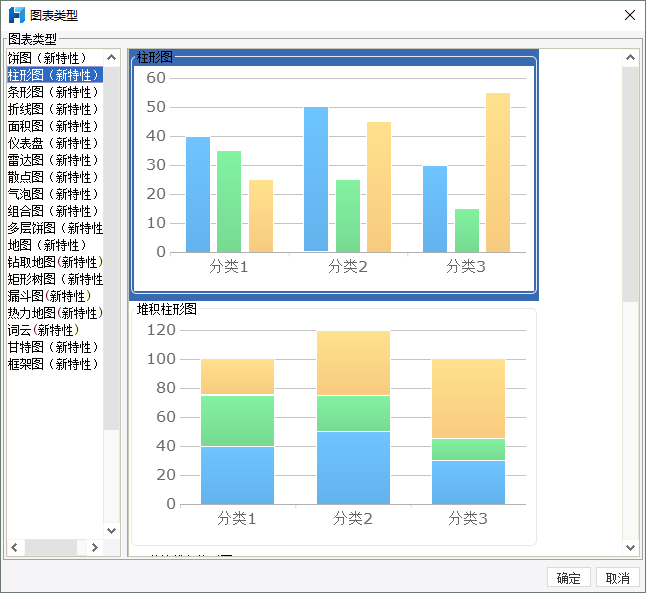646x593 pixels.
Task: Click the app logo icon in title bar
Action: tap(17, 15)
